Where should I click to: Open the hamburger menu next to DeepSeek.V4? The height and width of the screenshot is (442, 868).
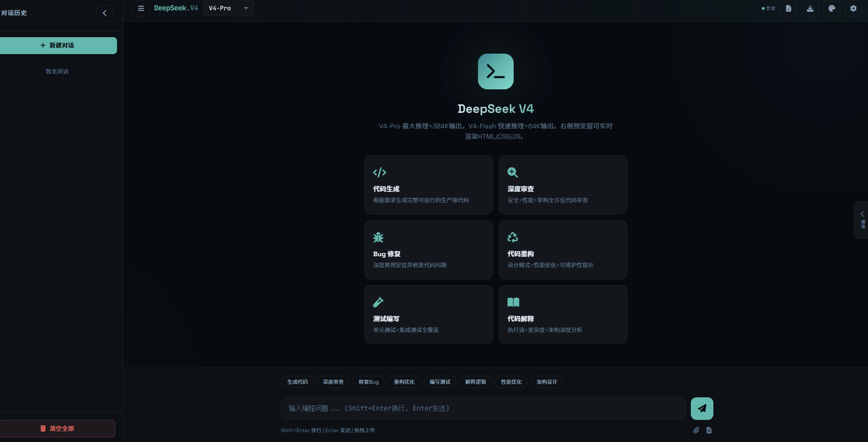(141, 8)
